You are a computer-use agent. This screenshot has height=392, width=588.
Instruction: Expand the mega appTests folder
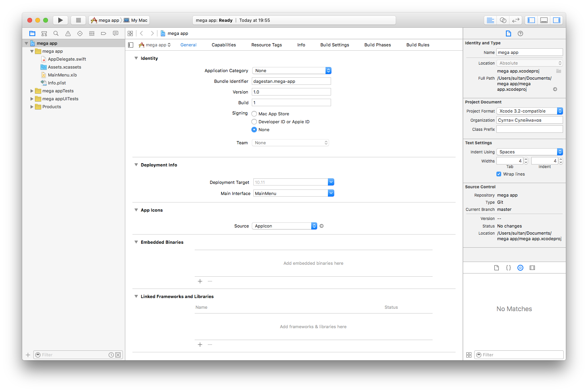(x=32, y=91)
